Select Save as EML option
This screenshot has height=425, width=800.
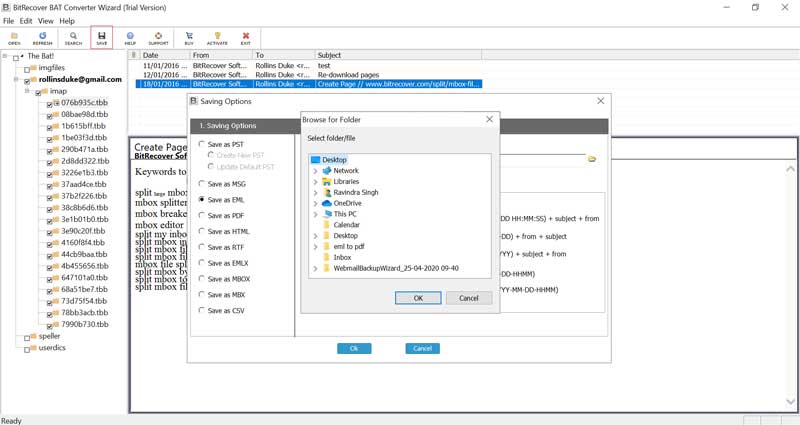[221, 199]
